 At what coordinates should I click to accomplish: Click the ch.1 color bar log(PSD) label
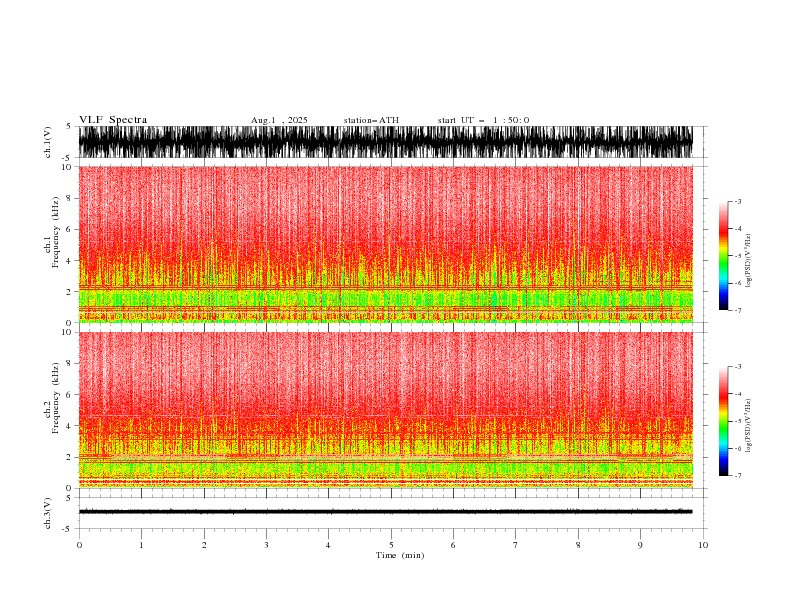click(x=748, y=261)
